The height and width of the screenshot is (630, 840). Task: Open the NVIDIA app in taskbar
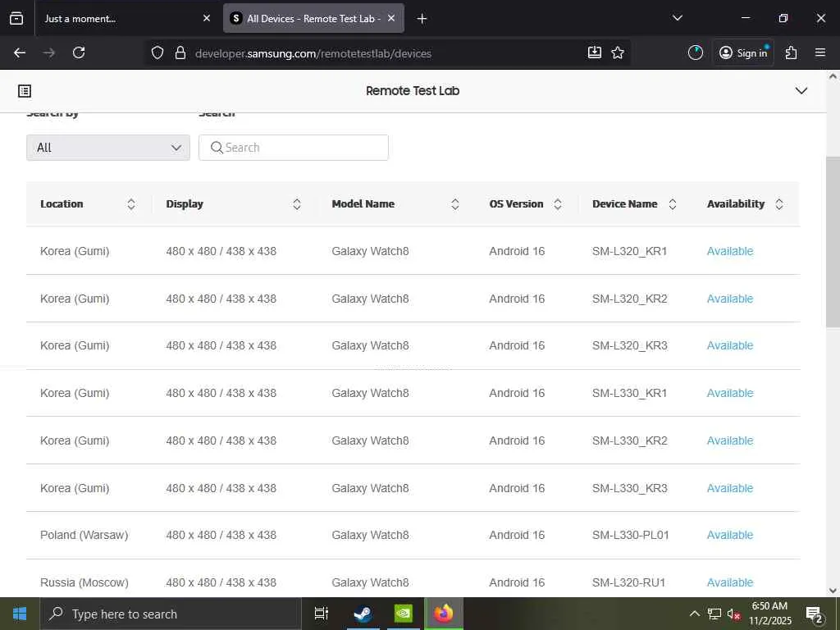404,614
